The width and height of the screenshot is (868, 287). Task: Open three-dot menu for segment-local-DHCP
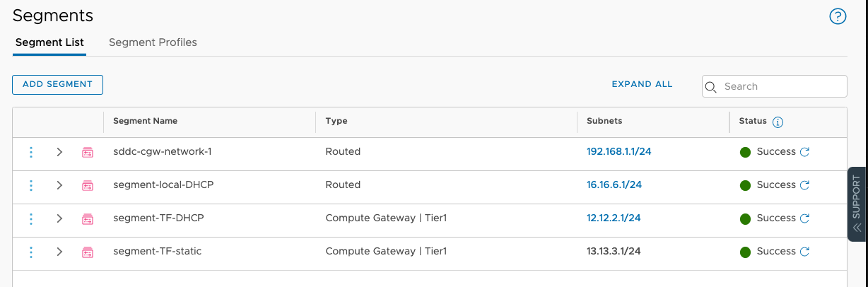click(31, 185)
